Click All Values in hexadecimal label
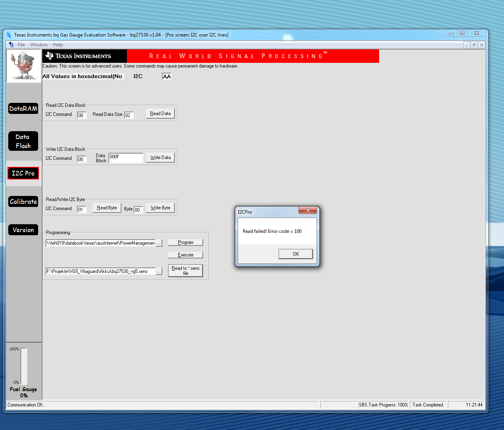504x430 pixels. click(x=82, y=76)
